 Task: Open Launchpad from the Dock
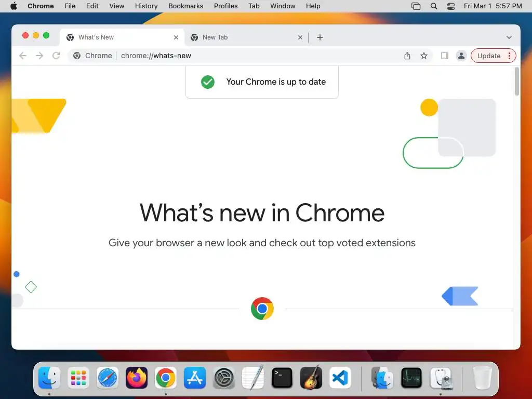[78, 378]
